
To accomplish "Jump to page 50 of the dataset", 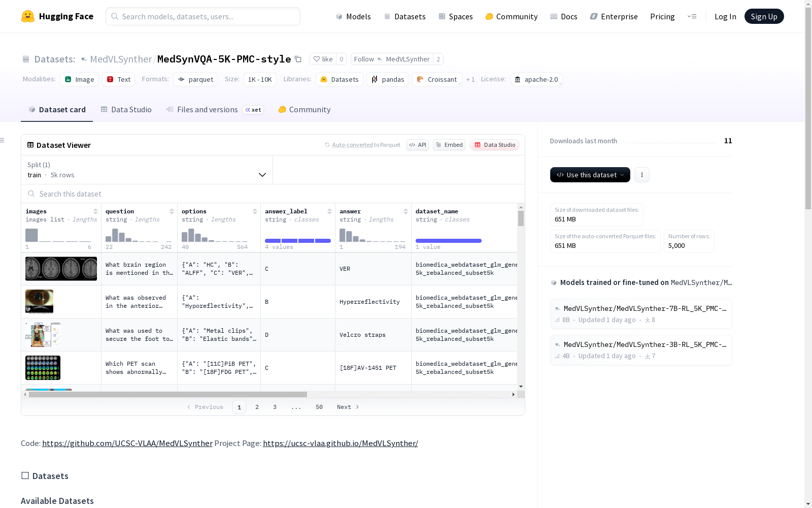I will 319,407.
